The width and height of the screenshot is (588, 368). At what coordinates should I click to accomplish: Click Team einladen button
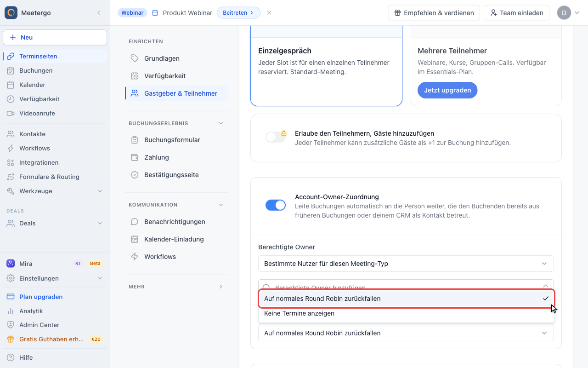point(516,13)
